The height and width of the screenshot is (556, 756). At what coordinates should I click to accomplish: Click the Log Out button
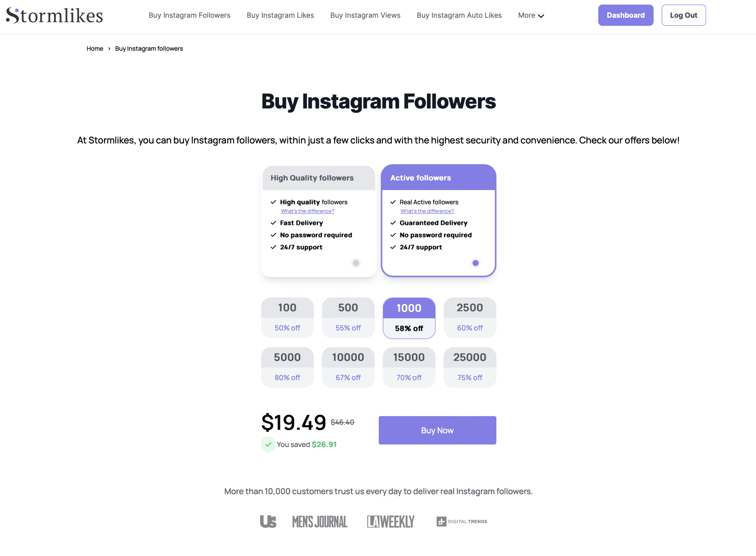click(x=683, y=15)
